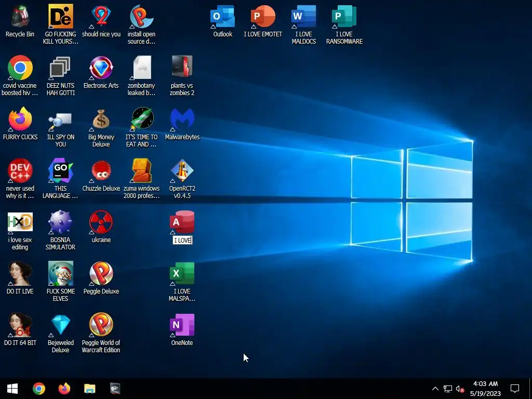Open the Windows Start menu
This screenshot has width=532, height=399.
point(12,389)
